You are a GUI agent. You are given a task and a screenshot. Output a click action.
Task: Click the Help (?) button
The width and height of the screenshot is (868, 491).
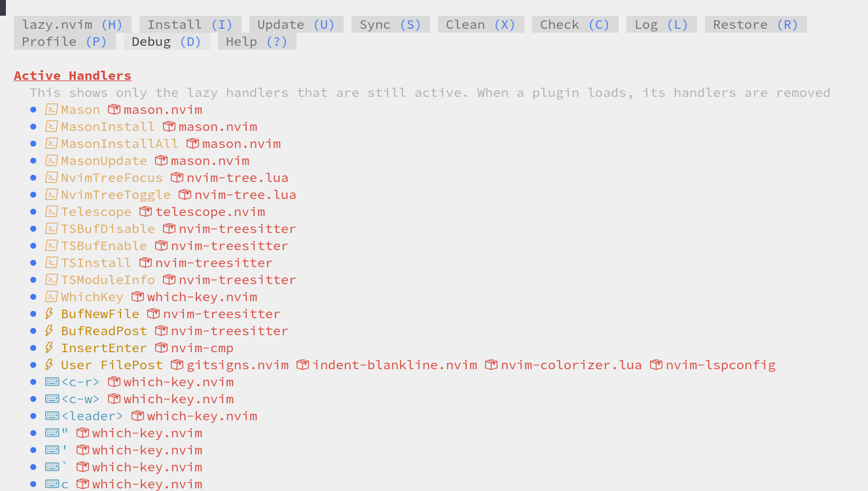point(257,41)
